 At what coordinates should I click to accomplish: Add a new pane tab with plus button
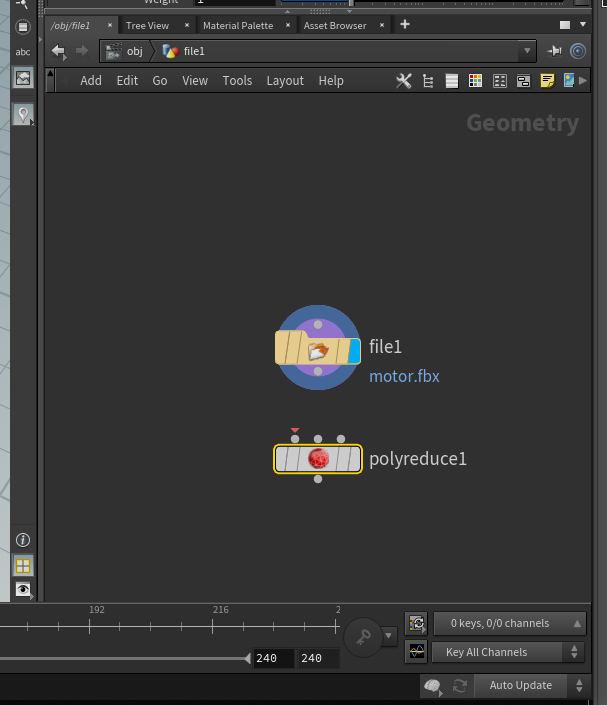(405, 24)
